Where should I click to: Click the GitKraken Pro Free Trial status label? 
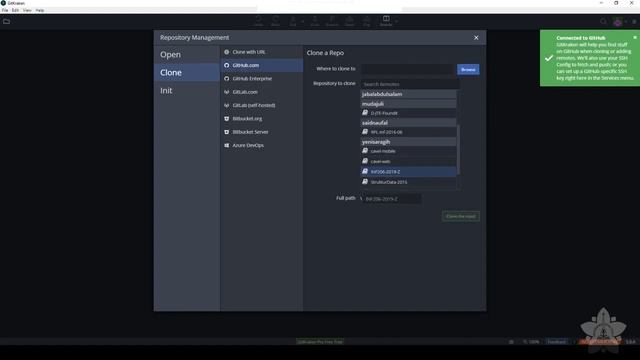pos(320,342)
